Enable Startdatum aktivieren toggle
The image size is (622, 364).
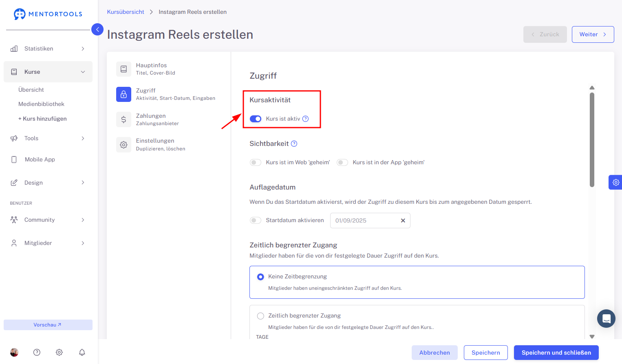tap(256, 220)
